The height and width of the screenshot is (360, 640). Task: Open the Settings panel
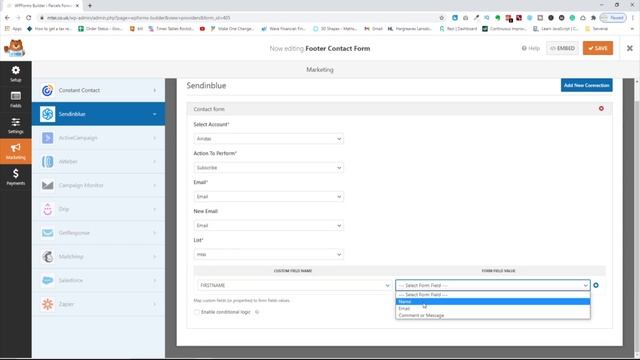point(16,126)
